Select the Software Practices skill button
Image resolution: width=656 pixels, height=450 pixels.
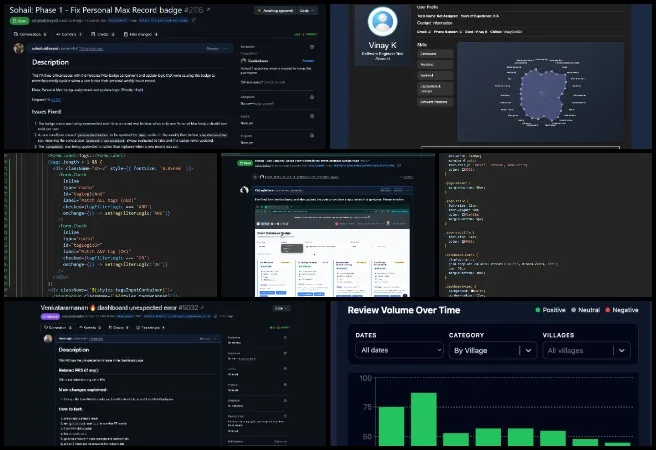435,102
